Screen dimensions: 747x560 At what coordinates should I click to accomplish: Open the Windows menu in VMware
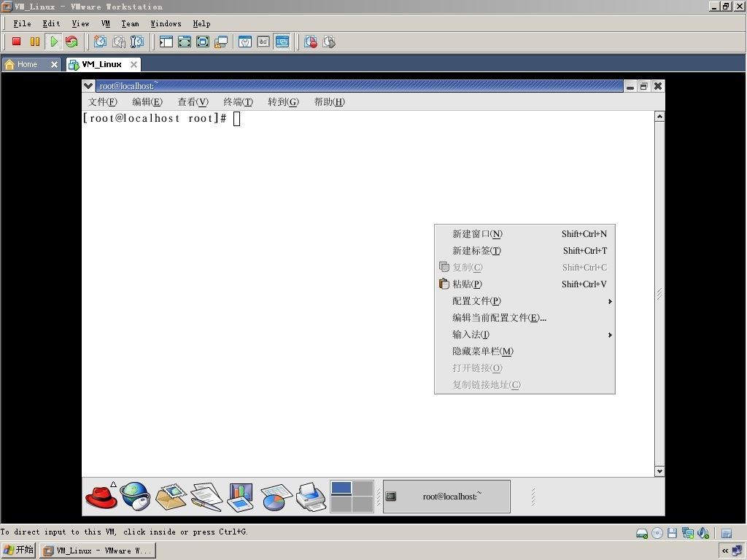pyautogui.click(x=166, y=23)
